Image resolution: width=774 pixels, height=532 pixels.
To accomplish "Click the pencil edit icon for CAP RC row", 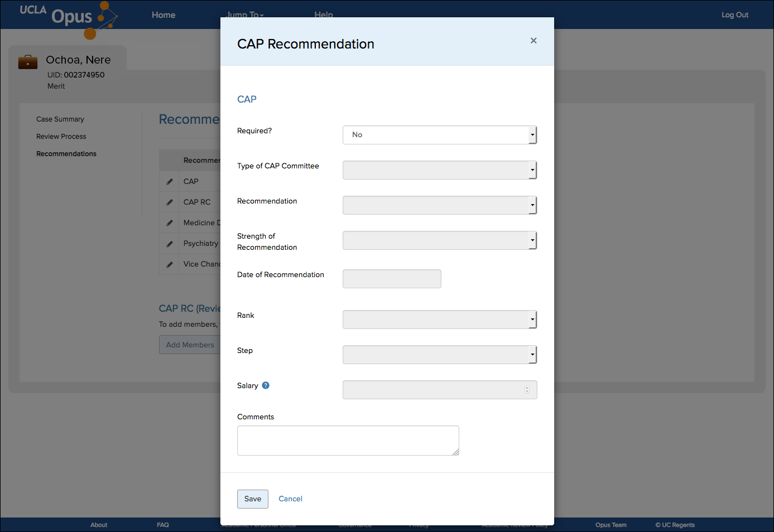I will click(170, 202).
